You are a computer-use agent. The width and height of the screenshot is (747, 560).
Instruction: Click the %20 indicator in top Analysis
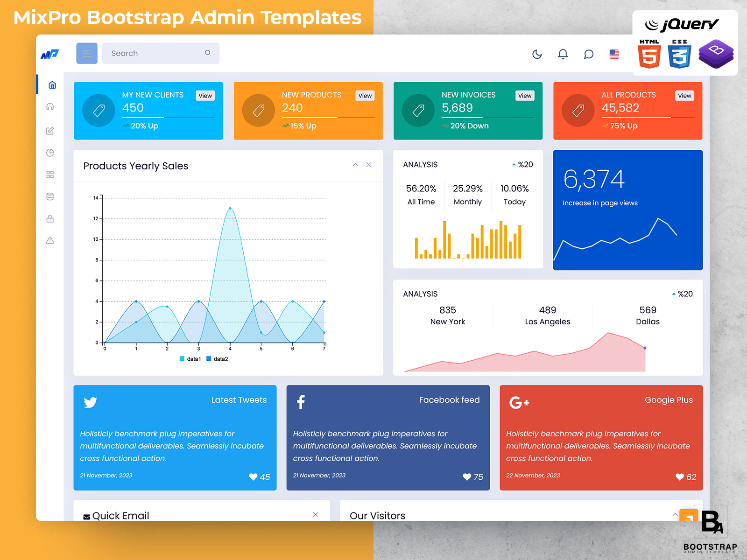(522, 164)
